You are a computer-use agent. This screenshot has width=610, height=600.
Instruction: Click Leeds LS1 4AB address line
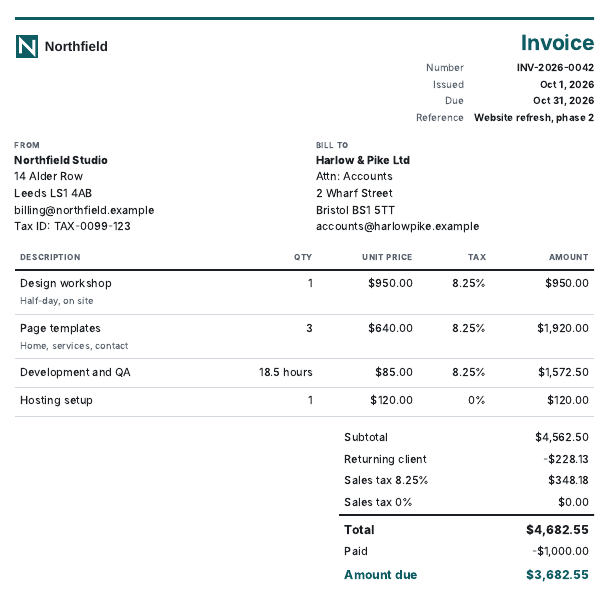coord(53,193)
